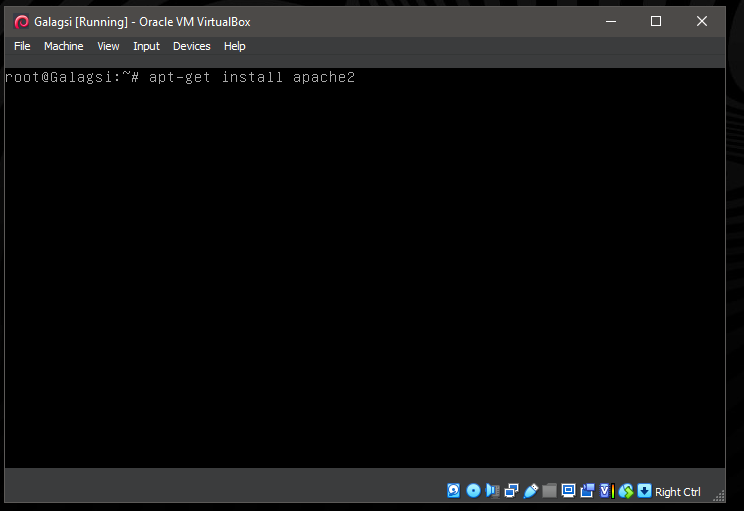Image resolution: width=744 pixels, height=511 pixels.
Task: Click the root@Galagsi prompt text
Action: tap(72, 77)
